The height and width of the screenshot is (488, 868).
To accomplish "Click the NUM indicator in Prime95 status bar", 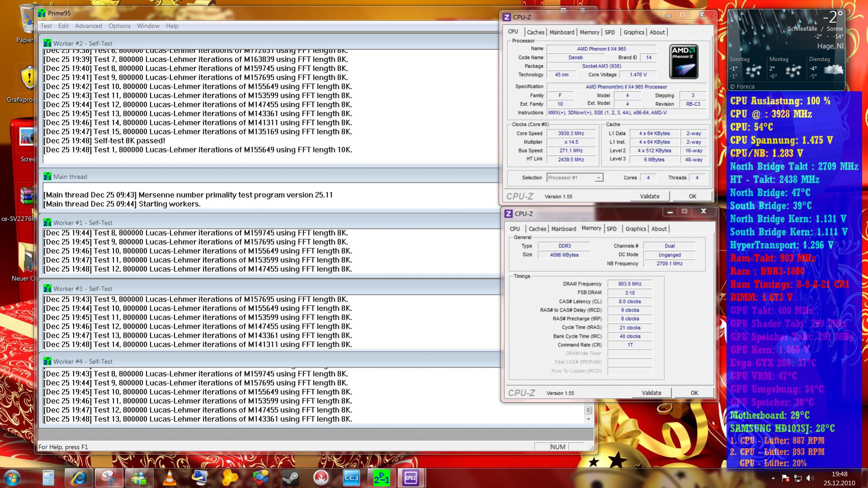I will pyautogui.click(x=558, y=447).
